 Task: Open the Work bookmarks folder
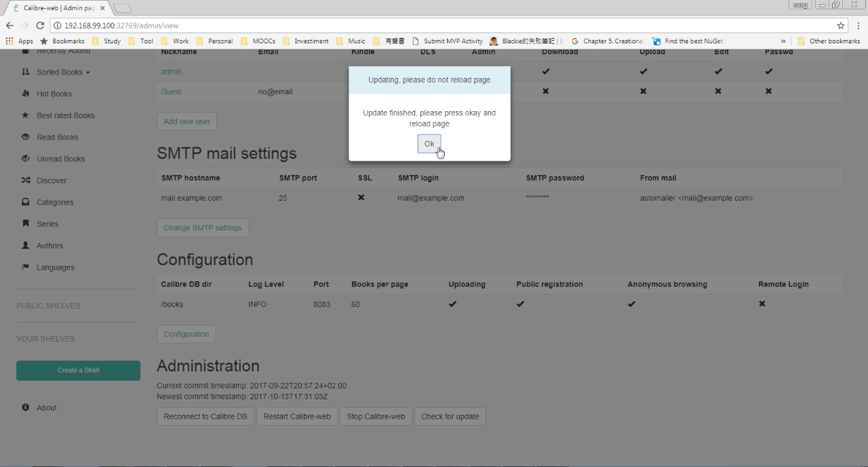click(x=175, y=41)
